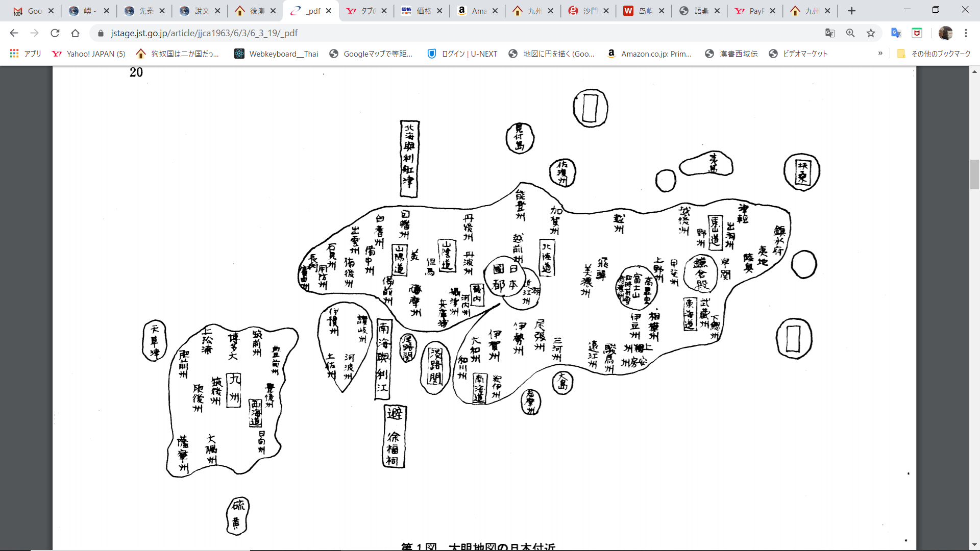Image resolution: width=980 pixels, height=551 pixels.
Task: Close the active _pdf tab
Action: tap(329, 11)
